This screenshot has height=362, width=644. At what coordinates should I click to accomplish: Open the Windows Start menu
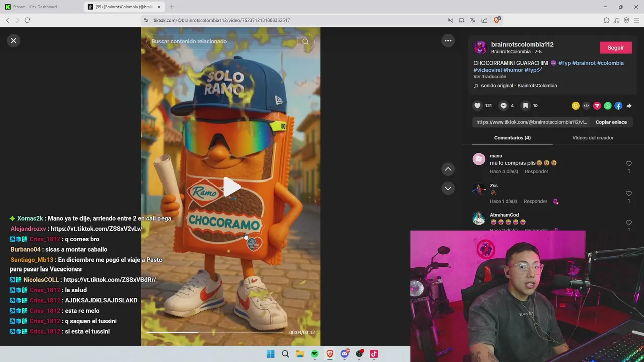click(270, 354)
